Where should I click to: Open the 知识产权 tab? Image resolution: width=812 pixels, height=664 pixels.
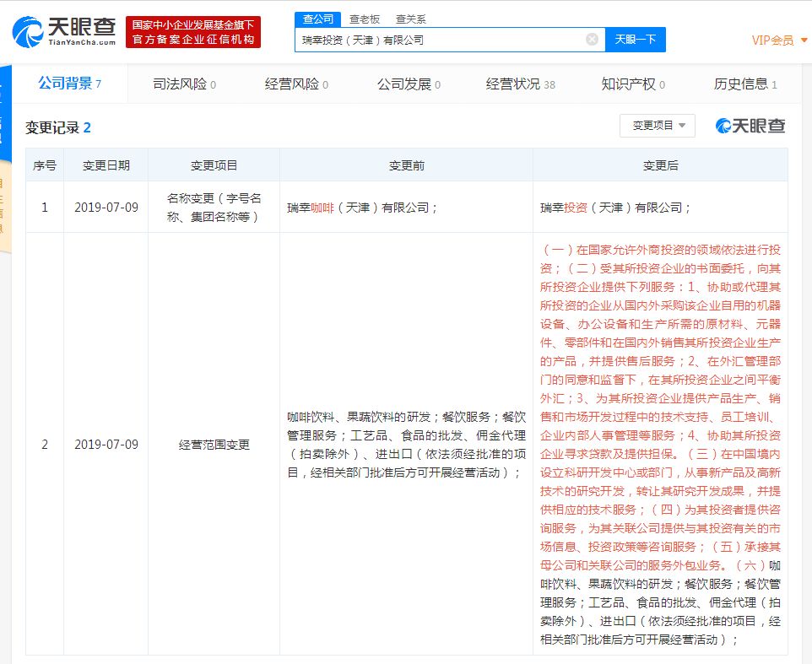pos(633,84)
